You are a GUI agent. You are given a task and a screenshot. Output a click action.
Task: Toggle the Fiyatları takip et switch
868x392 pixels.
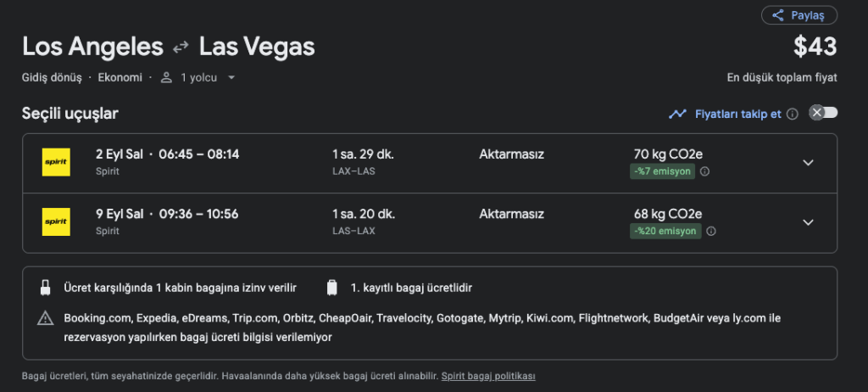pyautogui.click(x=823, y=113)
